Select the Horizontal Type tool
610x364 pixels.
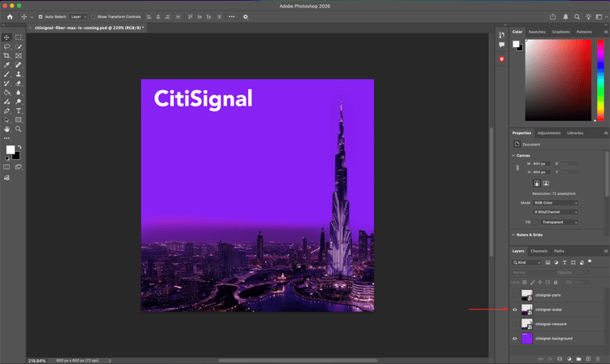pos(19,110)
